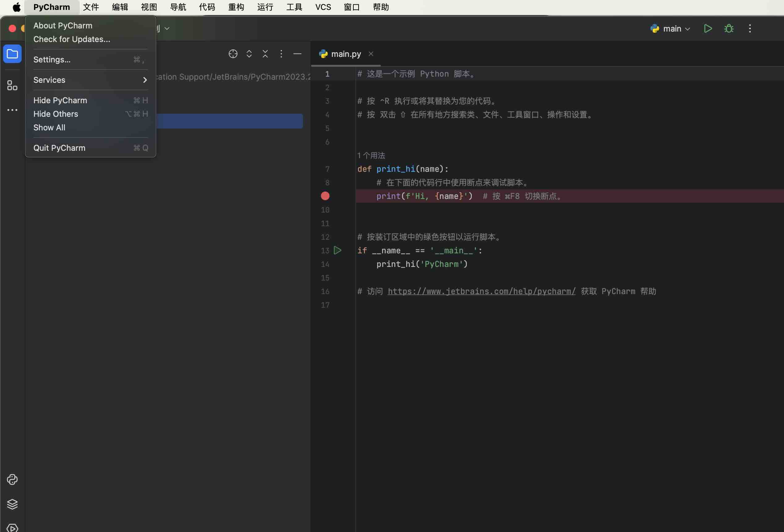Screen dimensions: 784x532
Task: Open Settings... from the PyCharm menu
Action: coord(90,60)
